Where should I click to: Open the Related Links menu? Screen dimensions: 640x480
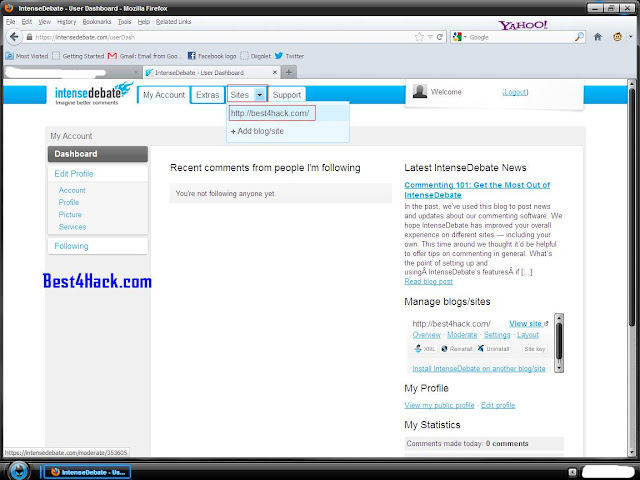173,22
